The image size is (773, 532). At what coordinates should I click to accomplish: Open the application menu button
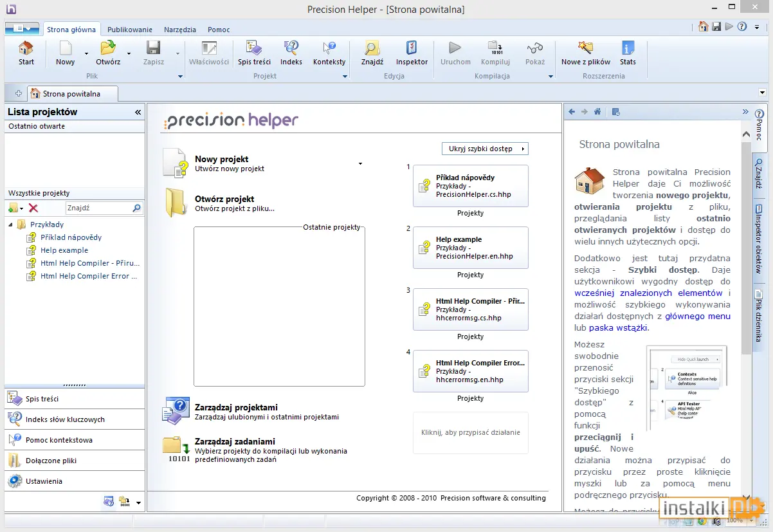coord(23,29)
